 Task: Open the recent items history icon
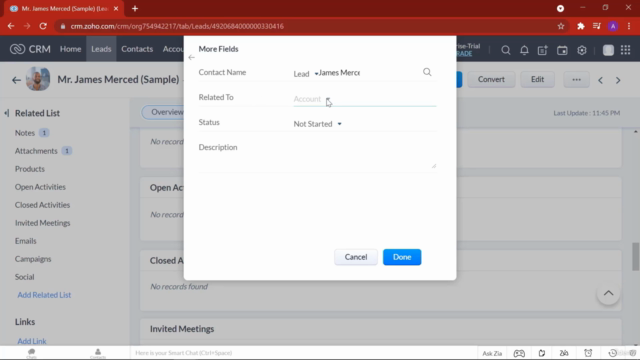(x=613, y=353)
